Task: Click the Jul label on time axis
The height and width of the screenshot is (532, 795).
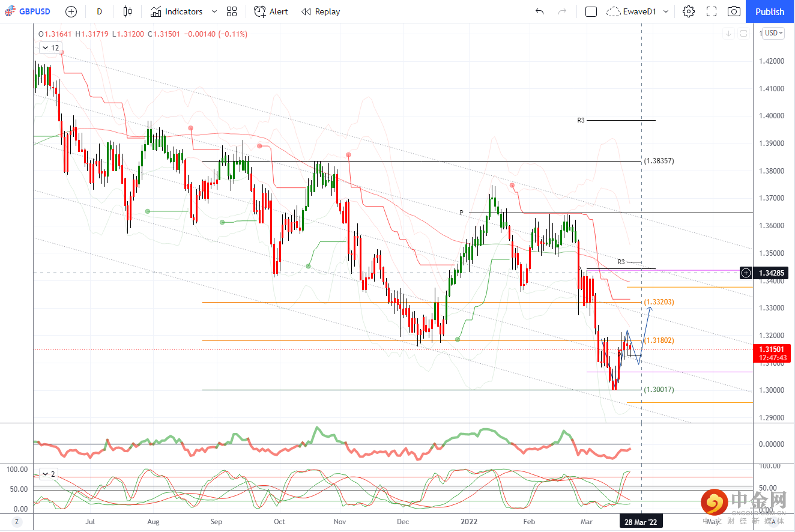Action: pos(90,522)
